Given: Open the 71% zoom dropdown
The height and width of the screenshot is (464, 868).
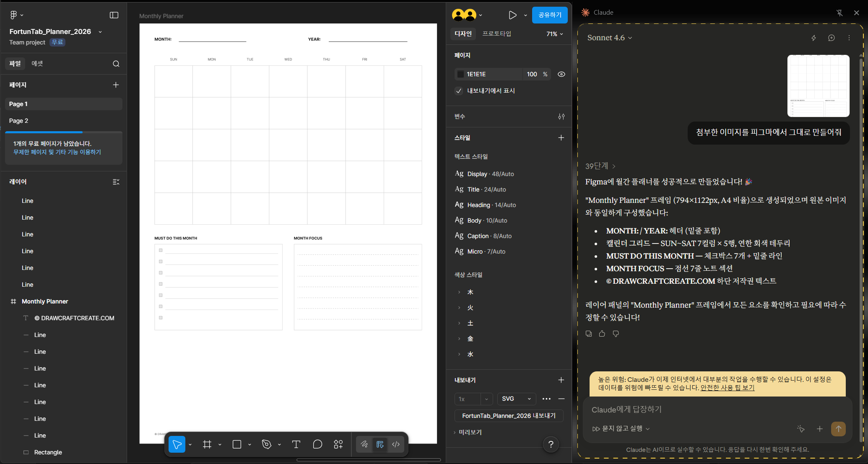Looking at the screenshot, I should click(554, 34).
